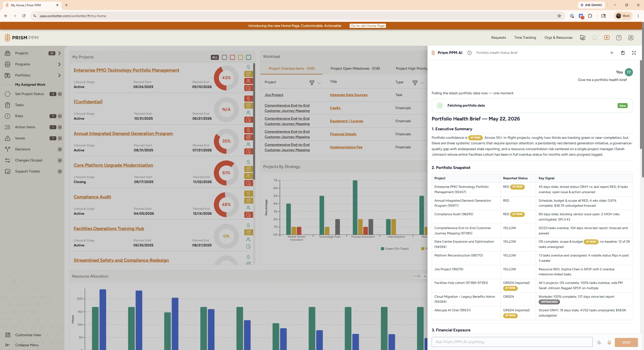Open the Integrate Data Sources link
644x350 pixels.
(x=348, y=95)
